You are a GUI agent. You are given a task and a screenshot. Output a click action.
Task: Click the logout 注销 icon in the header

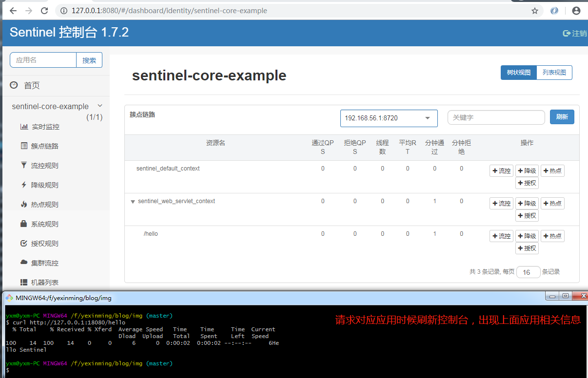[567, 33]
